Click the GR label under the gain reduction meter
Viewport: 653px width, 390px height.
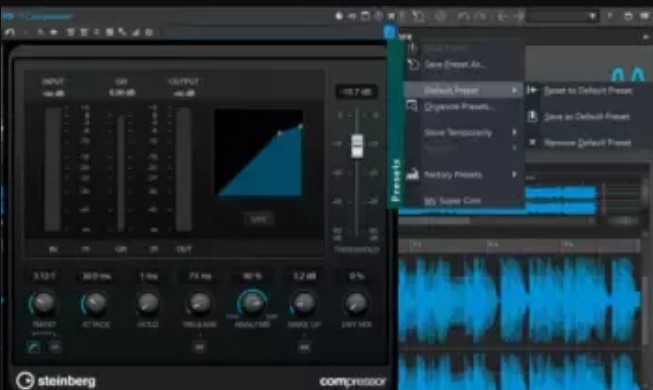(x=121, y=250)
